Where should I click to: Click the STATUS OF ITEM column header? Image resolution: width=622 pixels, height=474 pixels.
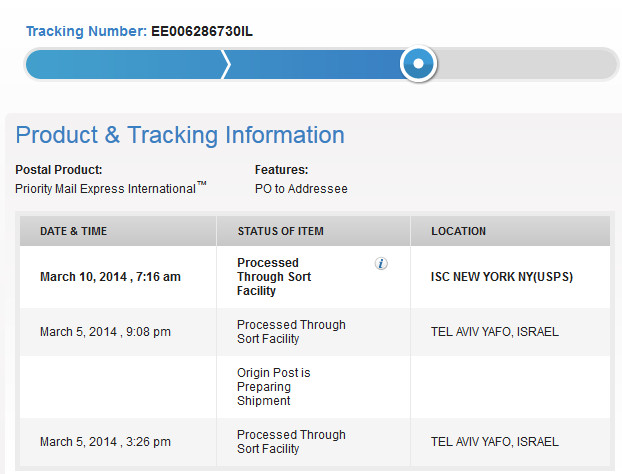[280, 231]
